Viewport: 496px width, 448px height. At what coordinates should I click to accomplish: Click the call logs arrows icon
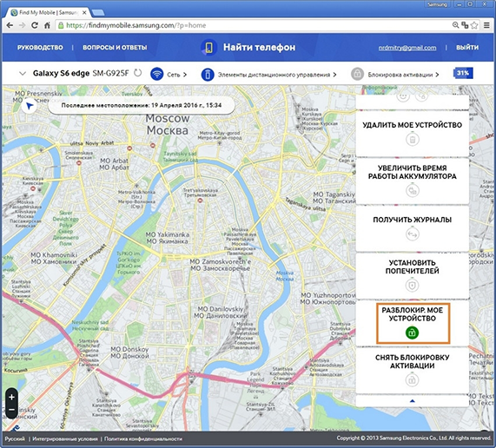[413, 234]
